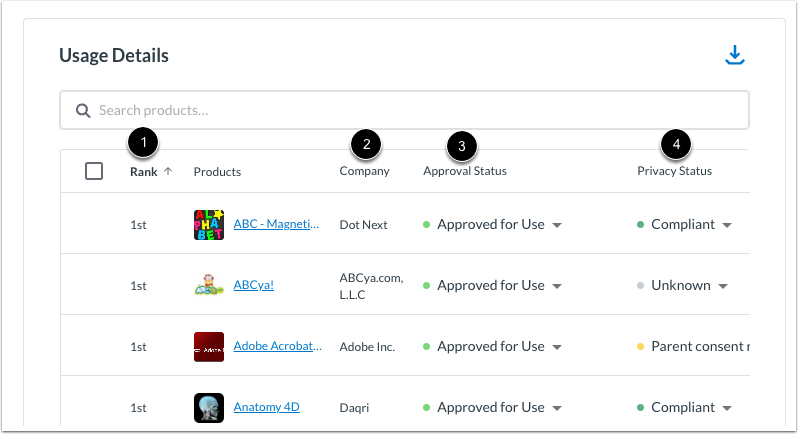Open the Anatomy 4D product link
The width and height of the screenshot is (798, 434).
point(266,407)
